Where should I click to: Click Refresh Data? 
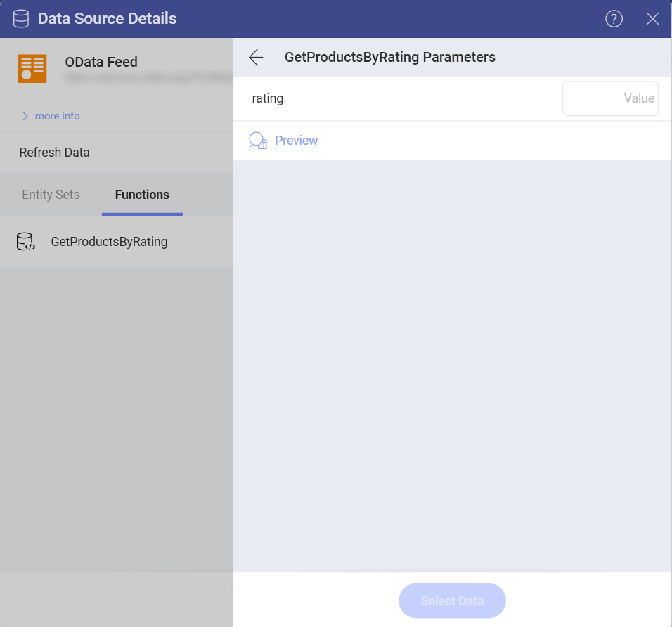(x=54, y=153)
